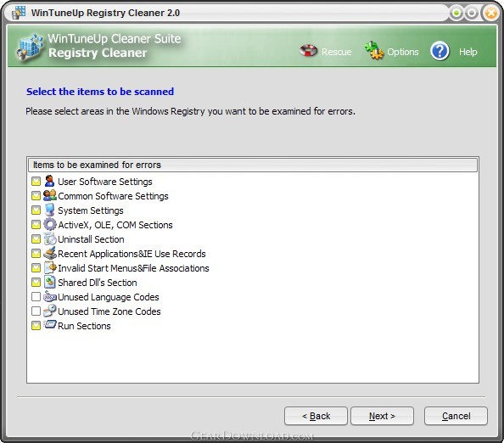Select the 'Uninstall Section' label

[91, 239]
